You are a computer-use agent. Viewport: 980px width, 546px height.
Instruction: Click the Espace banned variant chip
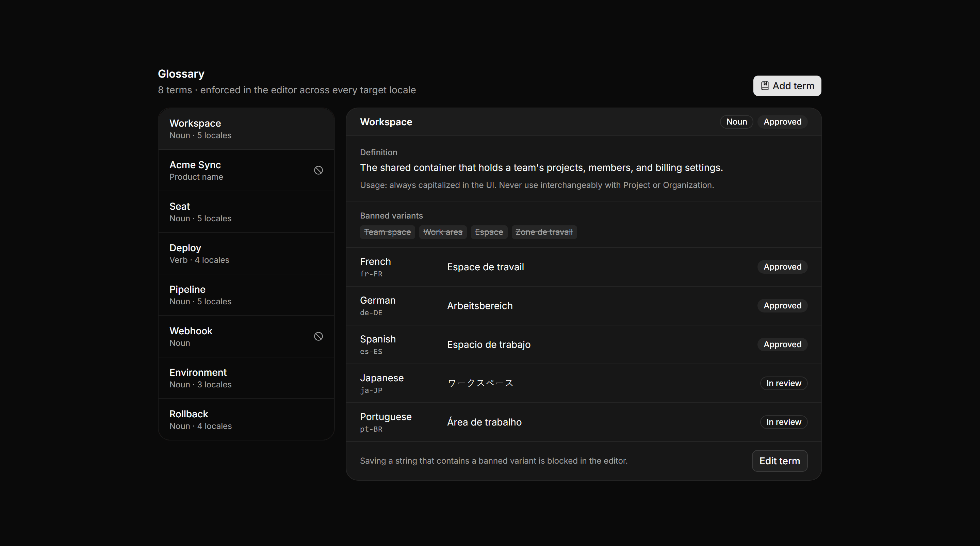(x=489, y=232)
